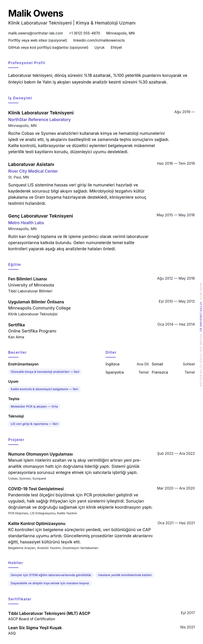The image size is (203, 644).
Task: Click the River City Medical Center link
Action: click(33, 171)
